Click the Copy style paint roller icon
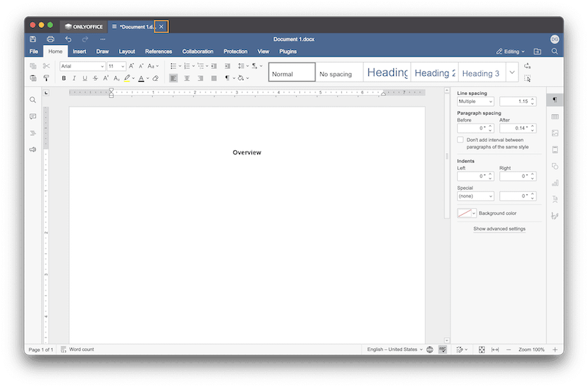This screenshot has width=588, height=387. pyautogui.click(x=46, y=78)
